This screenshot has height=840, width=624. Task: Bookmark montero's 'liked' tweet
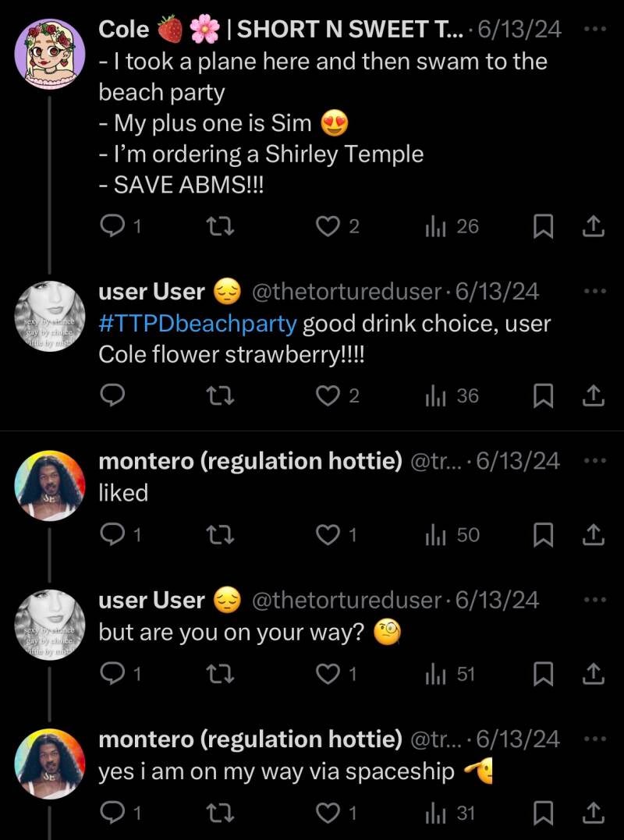coord(543,535)
